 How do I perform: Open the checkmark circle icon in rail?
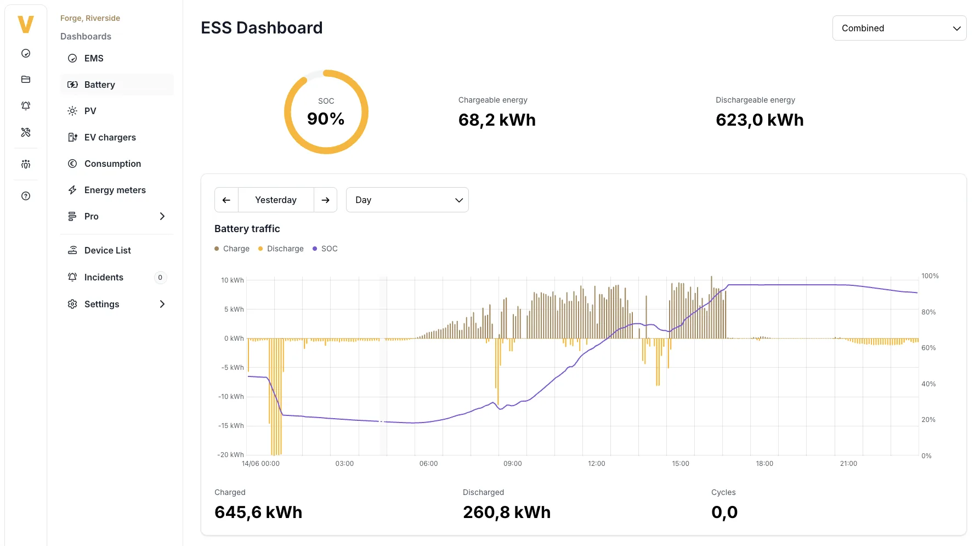26,53
